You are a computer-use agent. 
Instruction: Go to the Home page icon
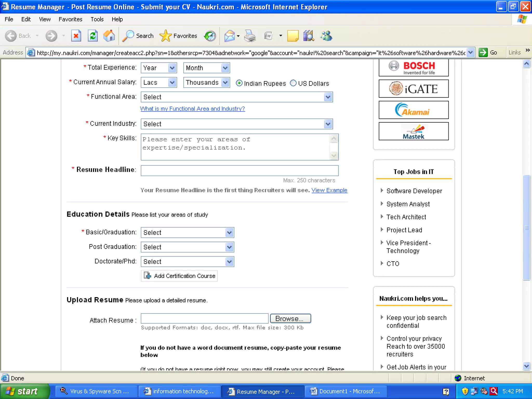tap(109, 36)
